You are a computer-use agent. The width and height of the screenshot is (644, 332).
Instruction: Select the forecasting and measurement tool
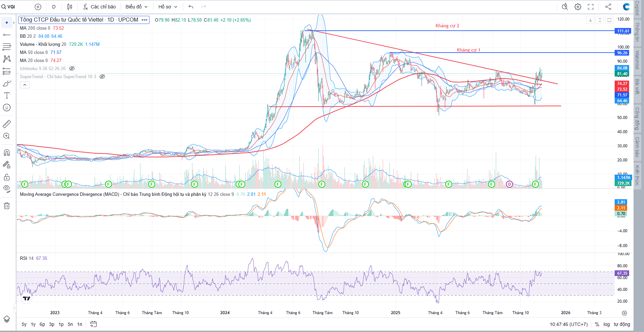tap(7, 71)
